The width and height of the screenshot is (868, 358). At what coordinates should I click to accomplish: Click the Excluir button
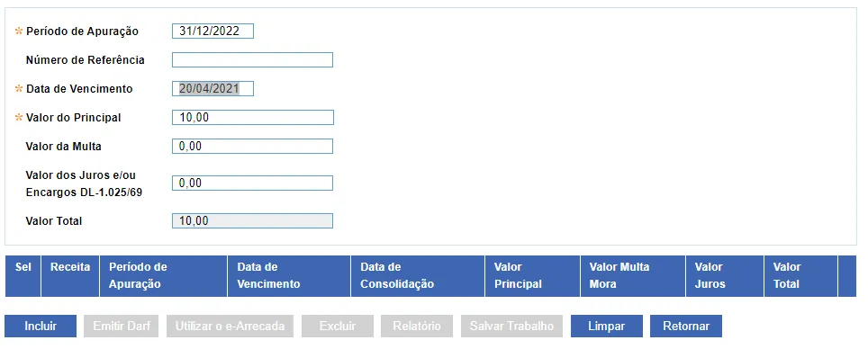click(338, 326)
